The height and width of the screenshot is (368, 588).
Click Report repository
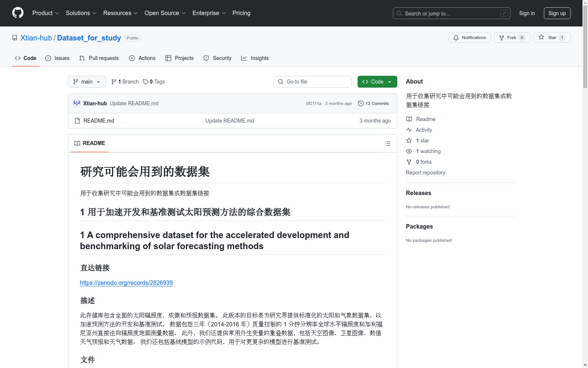point(426,173)
